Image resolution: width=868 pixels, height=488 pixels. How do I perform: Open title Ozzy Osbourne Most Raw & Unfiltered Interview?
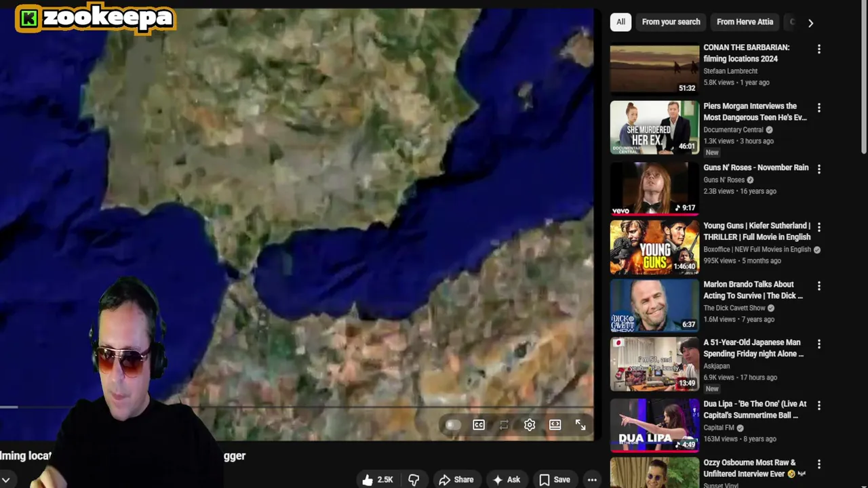pyautogui.click(x=754, y=468)
